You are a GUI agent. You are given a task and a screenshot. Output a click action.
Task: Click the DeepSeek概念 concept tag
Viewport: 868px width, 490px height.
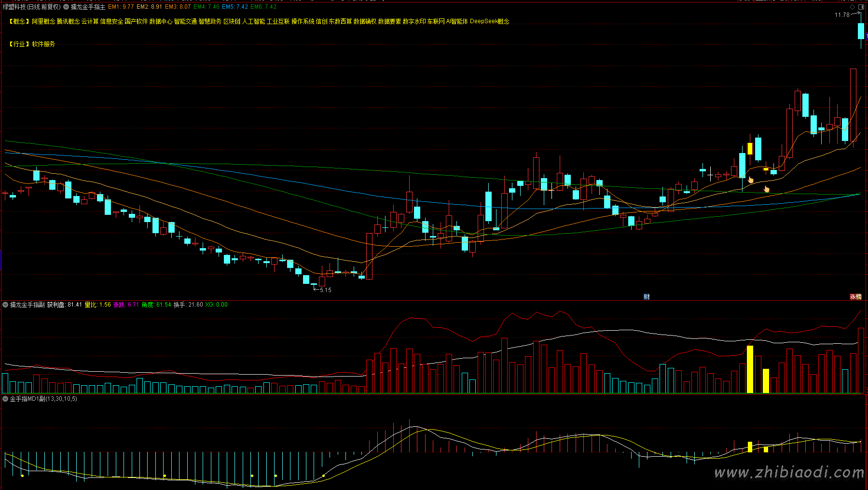[x=489, y=21]
